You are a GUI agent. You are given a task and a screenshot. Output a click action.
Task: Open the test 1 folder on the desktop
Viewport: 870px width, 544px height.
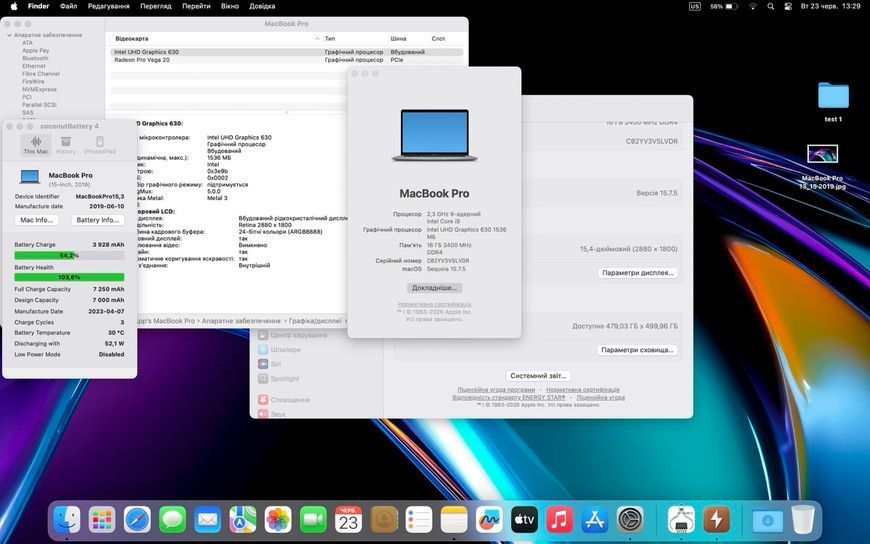pyautogui.click(x=833, y=102)
